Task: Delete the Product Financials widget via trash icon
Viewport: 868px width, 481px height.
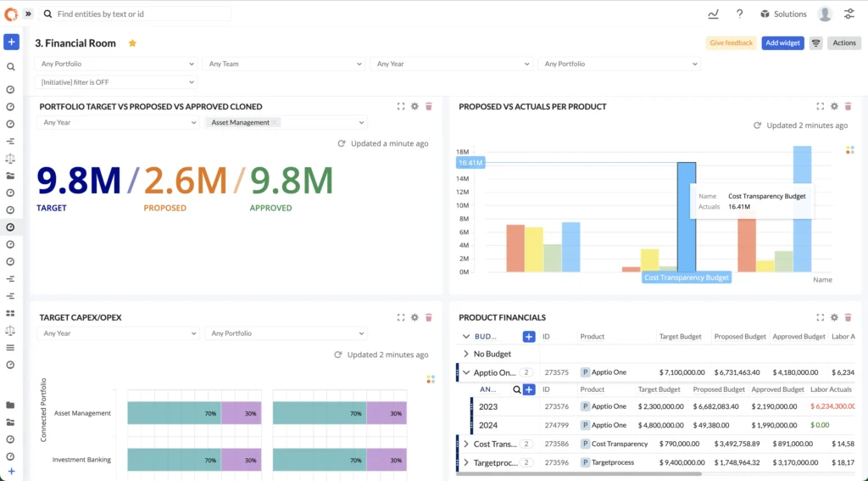Action: click(849, 317)
